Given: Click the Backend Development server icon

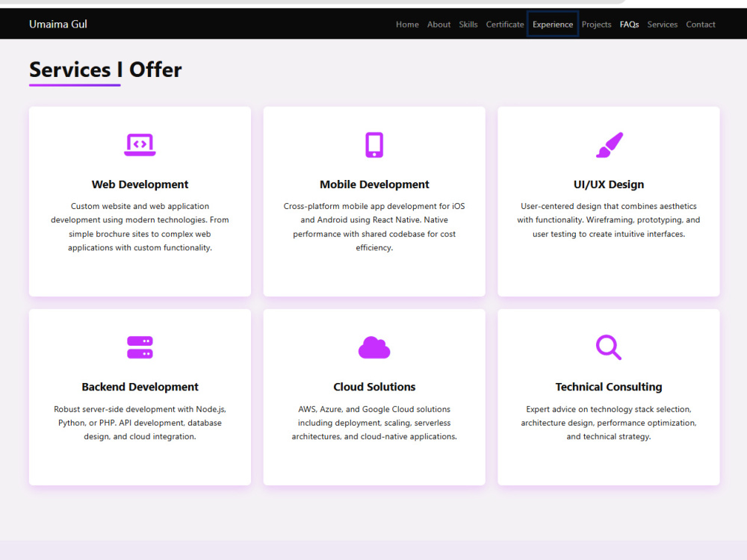Looking at the screenshot, I should pyautogui.click(x=140, y=347).
